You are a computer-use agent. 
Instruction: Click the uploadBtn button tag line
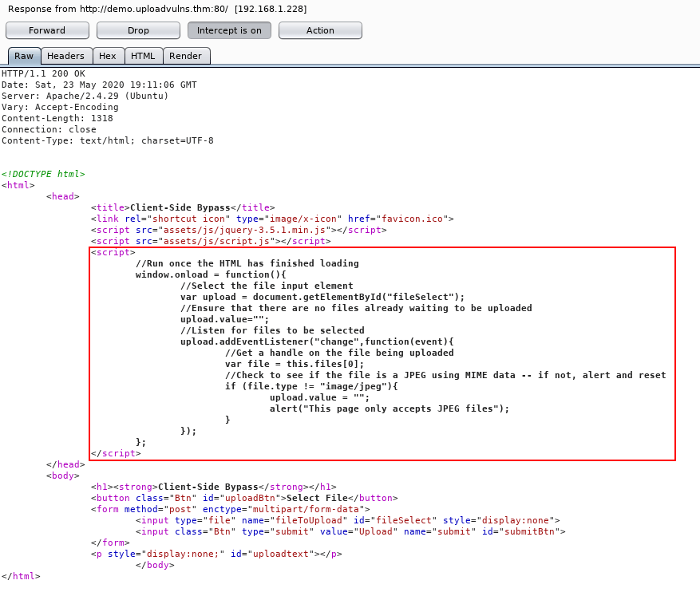click(244, 499)
